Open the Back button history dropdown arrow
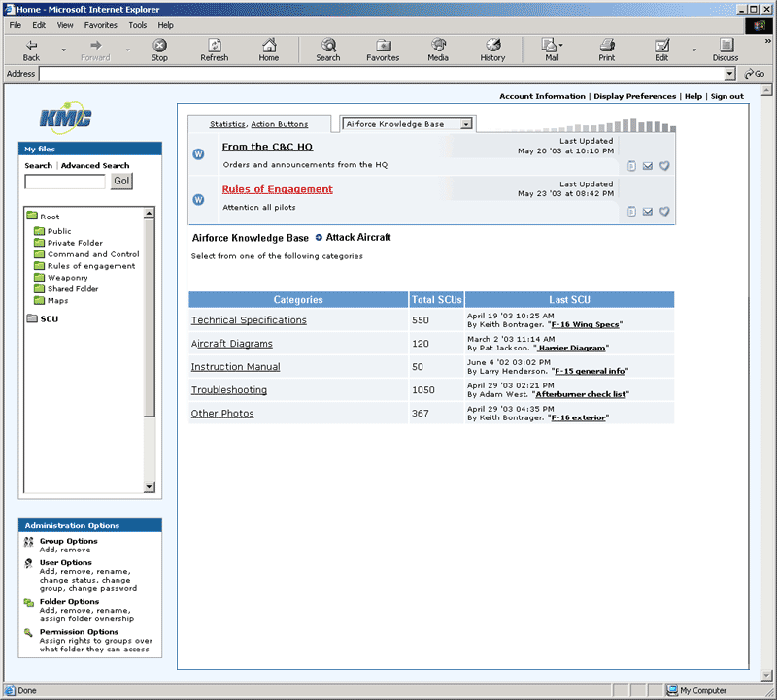This screenshot has height=700, width=777. click(x=64, y=50)
